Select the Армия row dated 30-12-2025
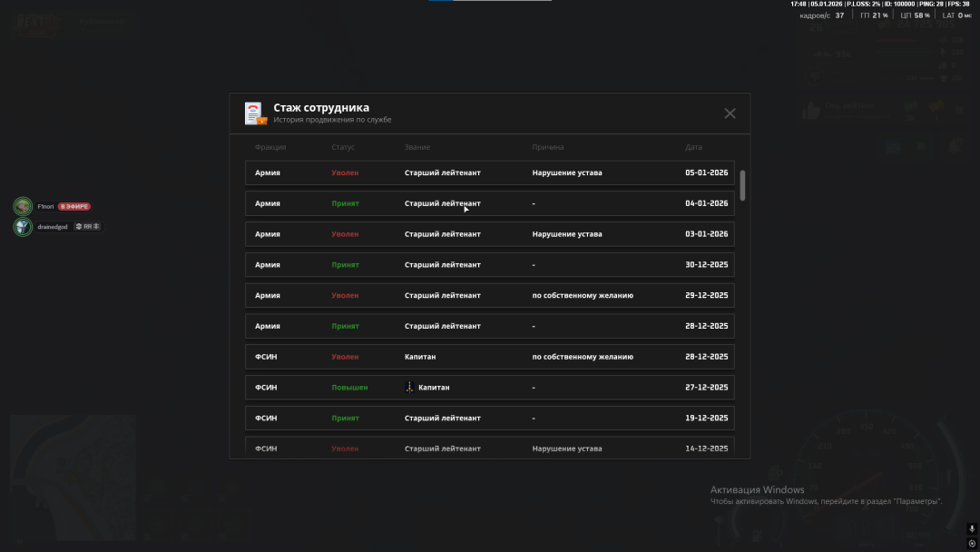Viewport: 980px width, 552px height. point(489,265)
